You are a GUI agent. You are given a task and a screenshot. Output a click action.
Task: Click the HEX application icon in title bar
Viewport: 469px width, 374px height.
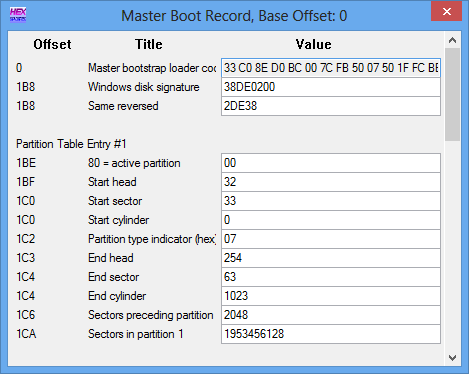[x=18, y=15]
